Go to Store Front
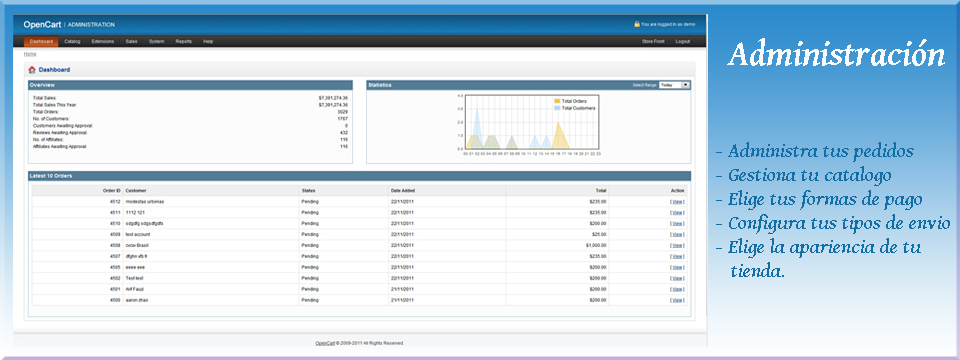The width and height of the screenshot is (960, 360). coord(653,42)
